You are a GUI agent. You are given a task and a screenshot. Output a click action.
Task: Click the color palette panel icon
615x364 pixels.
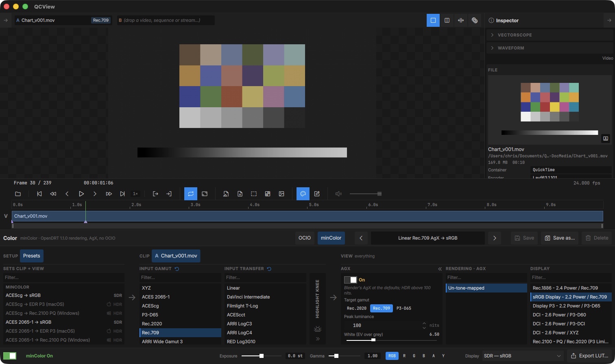(x=303, y=194)
